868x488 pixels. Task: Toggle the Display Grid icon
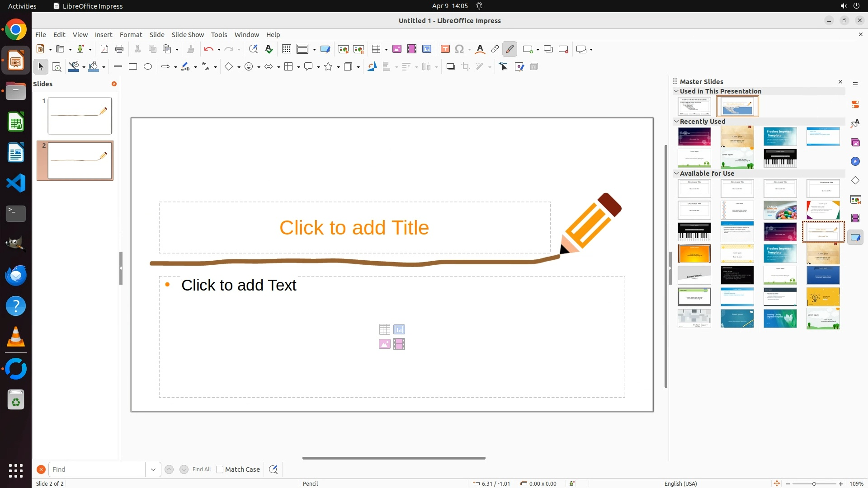287,49
